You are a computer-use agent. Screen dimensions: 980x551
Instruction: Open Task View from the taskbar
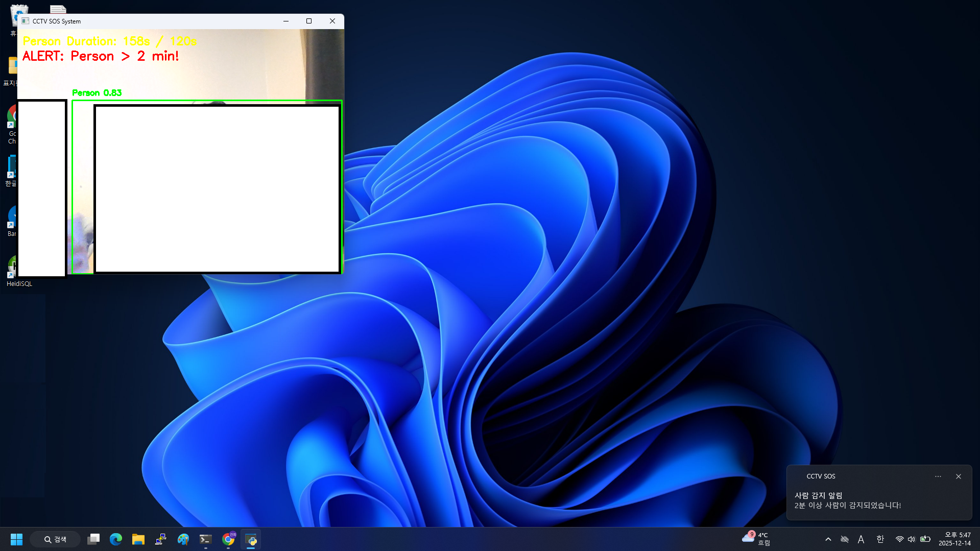coord(93,539)
